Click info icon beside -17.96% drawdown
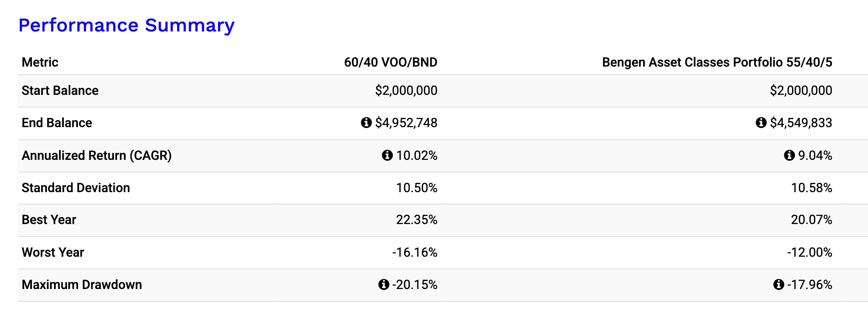The image size is (868, 310). (778, 285)
